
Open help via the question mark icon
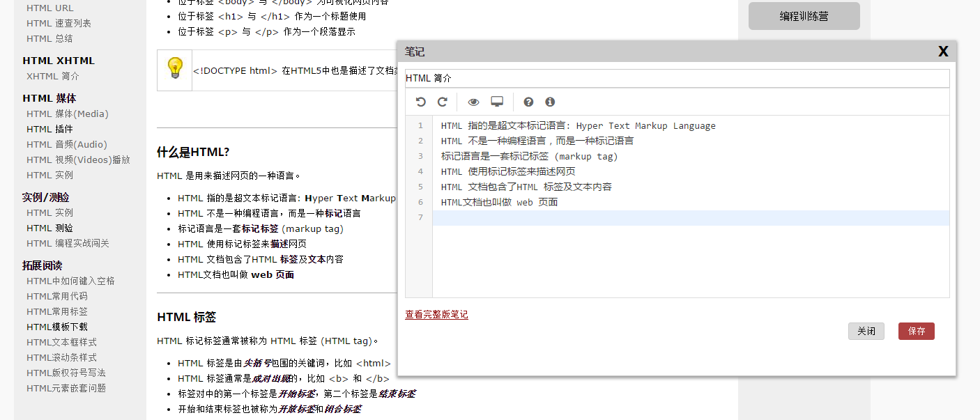coord(528,102)
